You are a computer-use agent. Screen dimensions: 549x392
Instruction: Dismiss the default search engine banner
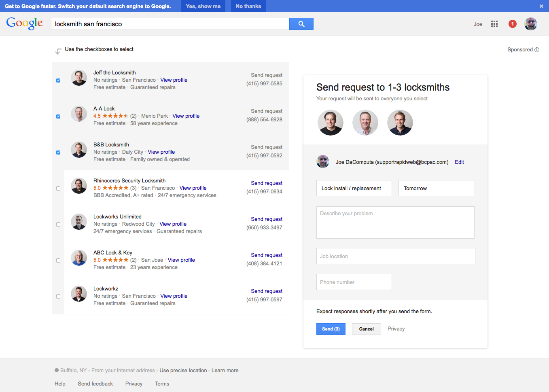[541, 6]
